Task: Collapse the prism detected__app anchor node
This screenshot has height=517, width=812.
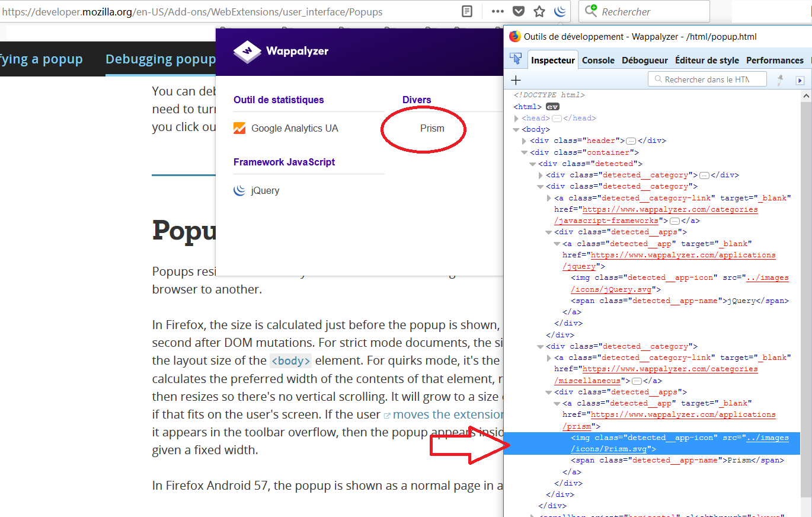Action: pyautogui.click(x=557, y=403)
